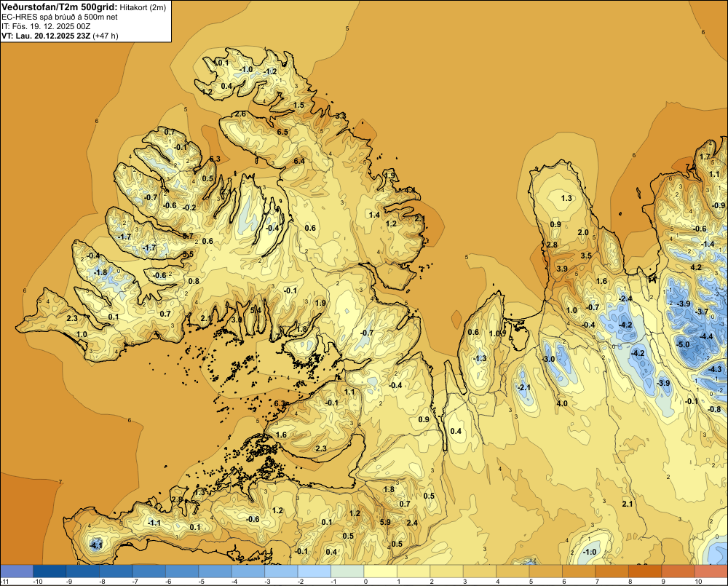Click the '0.8' temperature value
The height and width of the screenshot is (586, 728).
194,281
